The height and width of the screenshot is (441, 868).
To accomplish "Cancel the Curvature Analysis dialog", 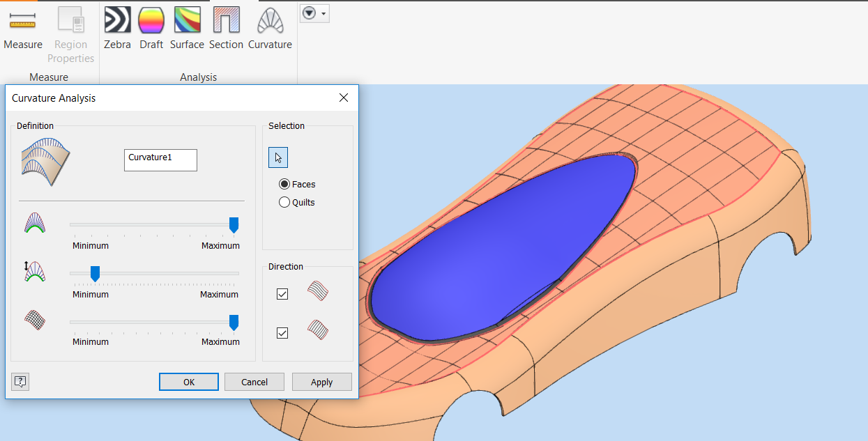I will tap(254, 381).
